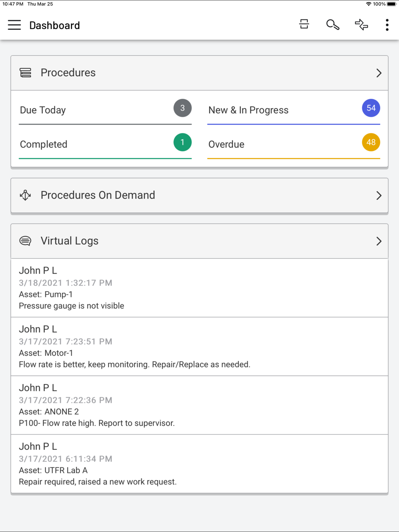Image resolution: width=399 pixels, height=532 pixels.
Task: Tap the Procedures On Demand icon
Action: click(26, 195)
